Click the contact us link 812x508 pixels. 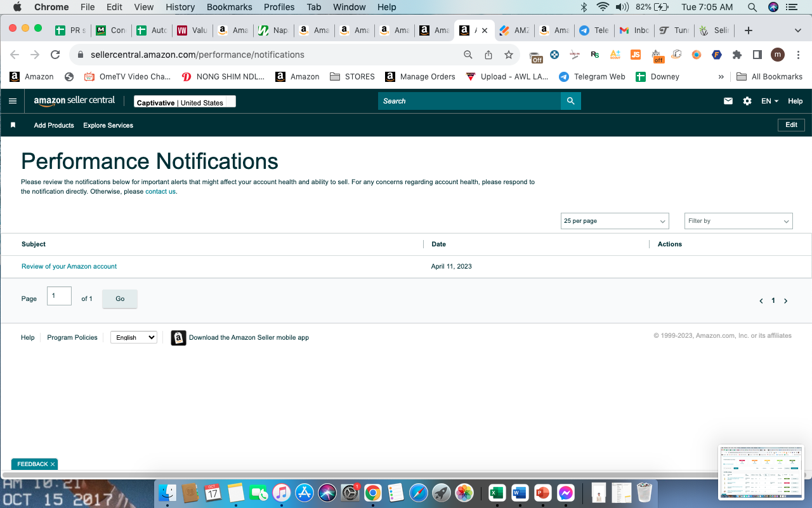click(x=160, y=192)
